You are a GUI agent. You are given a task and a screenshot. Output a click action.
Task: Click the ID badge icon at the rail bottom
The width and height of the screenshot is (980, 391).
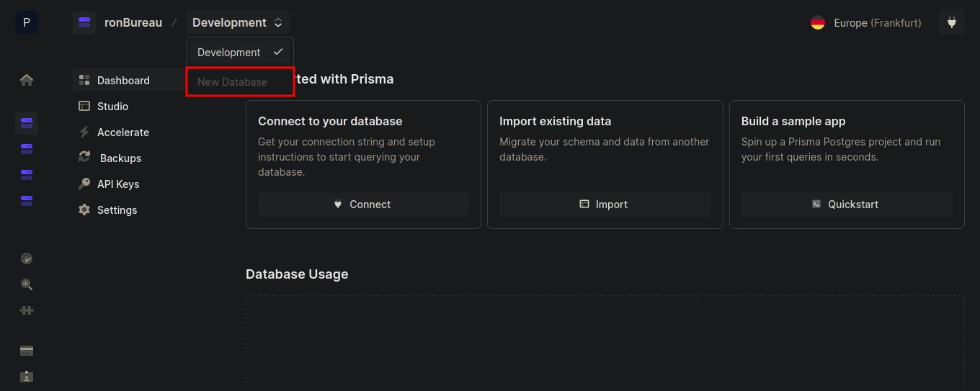27,377
